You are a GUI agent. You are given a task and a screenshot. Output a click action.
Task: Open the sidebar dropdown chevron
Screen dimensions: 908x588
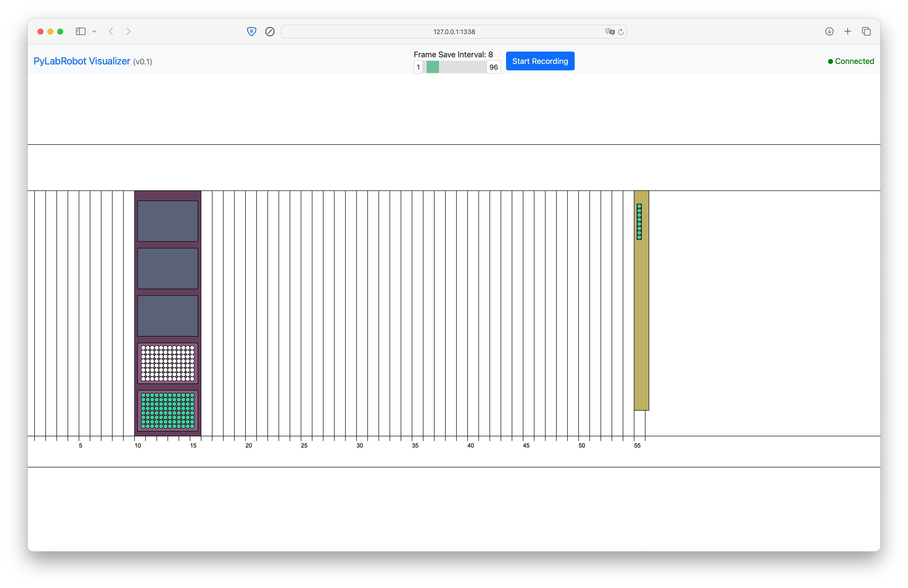tap(94, 32)
